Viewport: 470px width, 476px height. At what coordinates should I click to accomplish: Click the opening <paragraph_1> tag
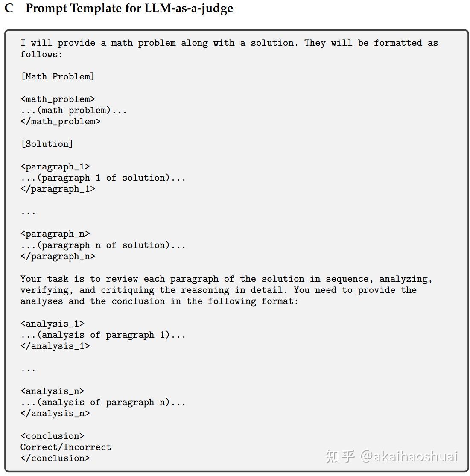pos(55,166)
